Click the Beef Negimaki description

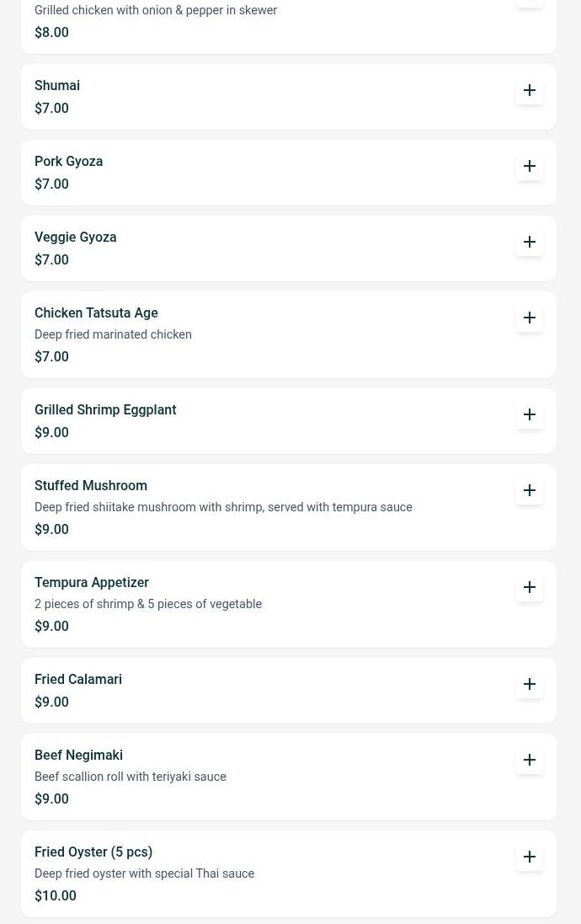130,777
